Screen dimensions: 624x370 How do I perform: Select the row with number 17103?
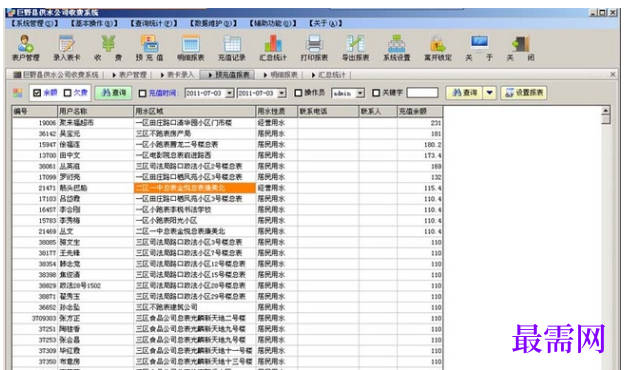point(227,199)
